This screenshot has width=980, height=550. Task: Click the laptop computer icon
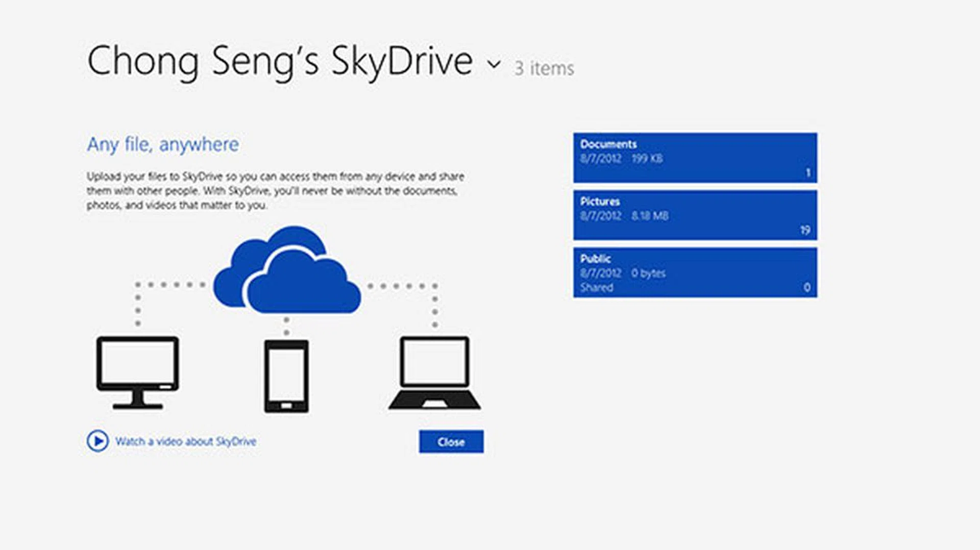434,372
